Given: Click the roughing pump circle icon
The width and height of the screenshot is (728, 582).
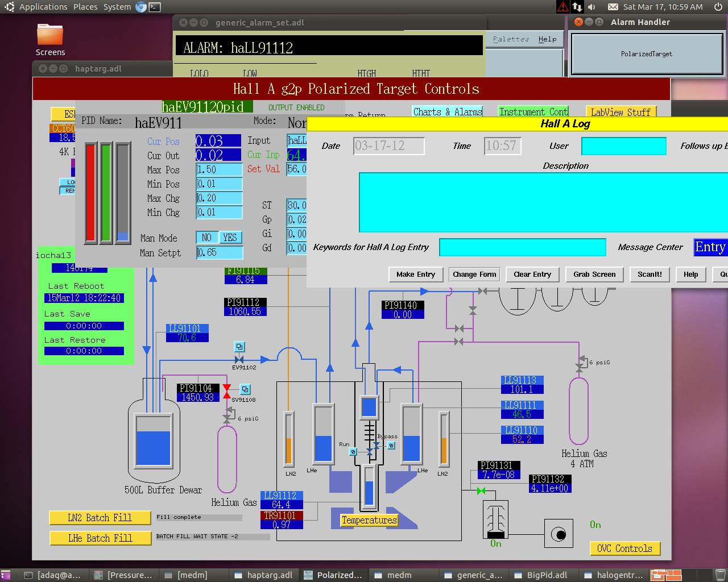Looking at the screenshot, I should click(x=559, y=534).
